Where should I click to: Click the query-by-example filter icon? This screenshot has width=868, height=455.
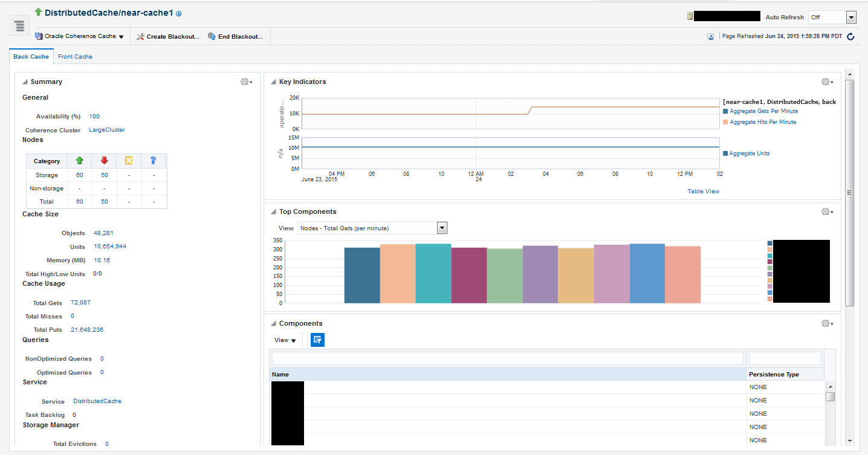point(317,340)
